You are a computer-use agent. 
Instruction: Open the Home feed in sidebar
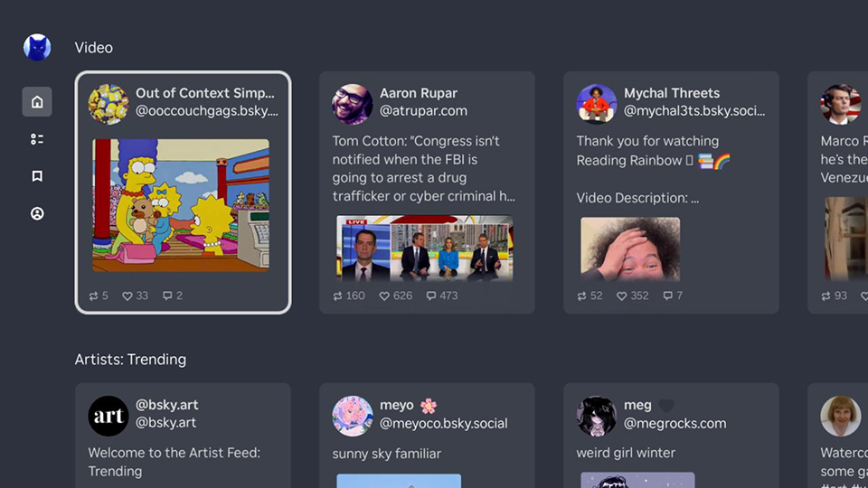click(37, 102)
